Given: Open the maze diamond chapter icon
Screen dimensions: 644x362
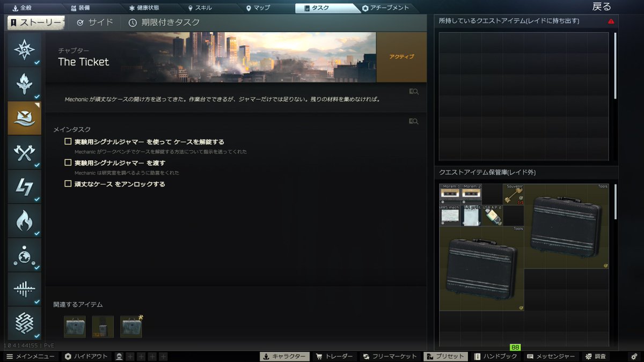Looking at the screenshot, I should click(x=24, y=323).
